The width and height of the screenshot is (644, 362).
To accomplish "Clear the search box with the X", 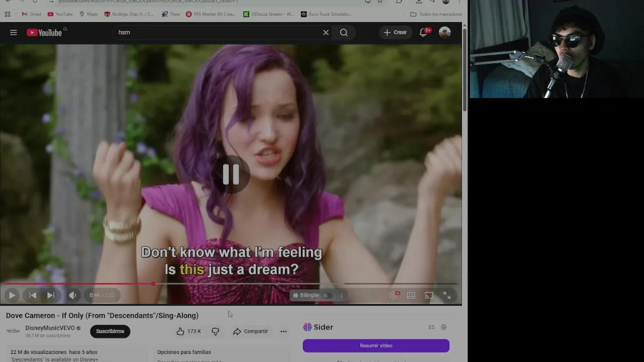I will (326, 33).
